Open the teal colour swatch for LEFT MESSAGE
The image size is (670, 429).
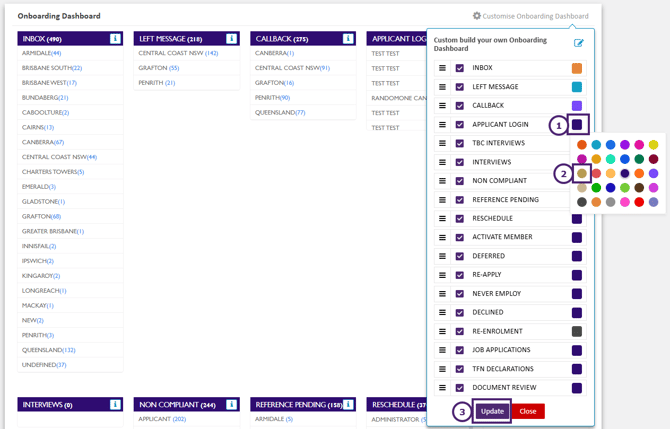(x=577, y=87)
